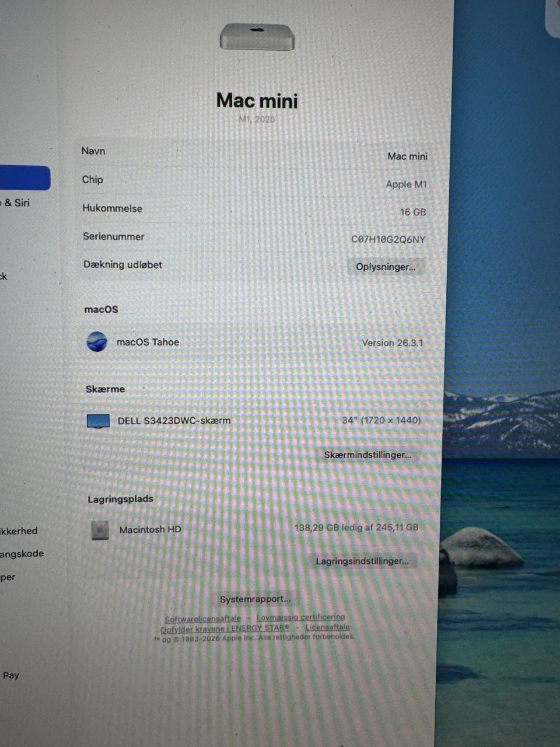
Task: Open the sidebar item ending in 'ikkerhed'
Action: tap(19, 531)
